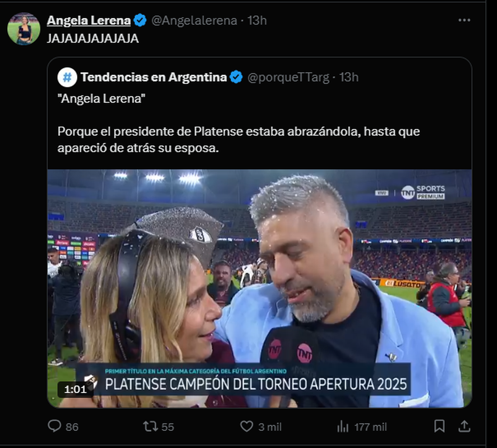Click the JAJAJAJAJAJAJA tweet text

pos(93,39)
